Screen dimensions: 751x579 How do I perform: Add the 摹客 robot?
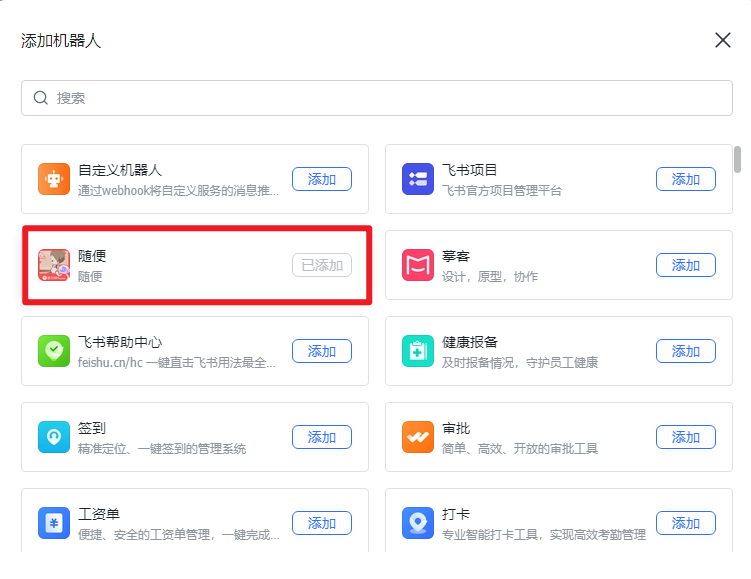pos(686,265)
